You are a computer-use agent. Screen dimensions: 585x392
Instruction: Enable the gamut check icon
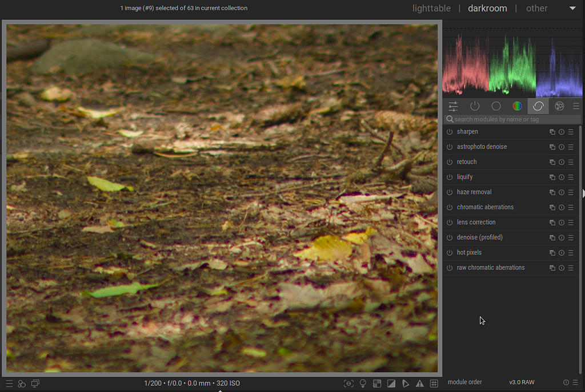click(376, 383)
